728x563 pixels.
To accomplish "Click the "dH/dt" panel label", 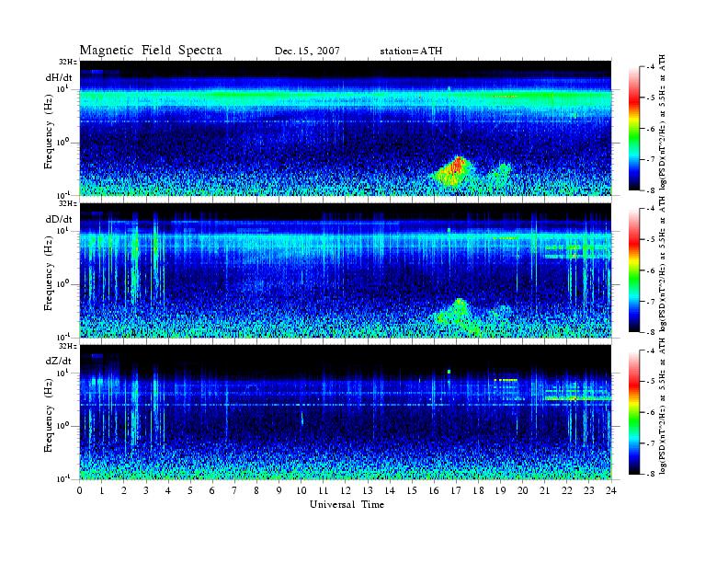I will 59,77.
